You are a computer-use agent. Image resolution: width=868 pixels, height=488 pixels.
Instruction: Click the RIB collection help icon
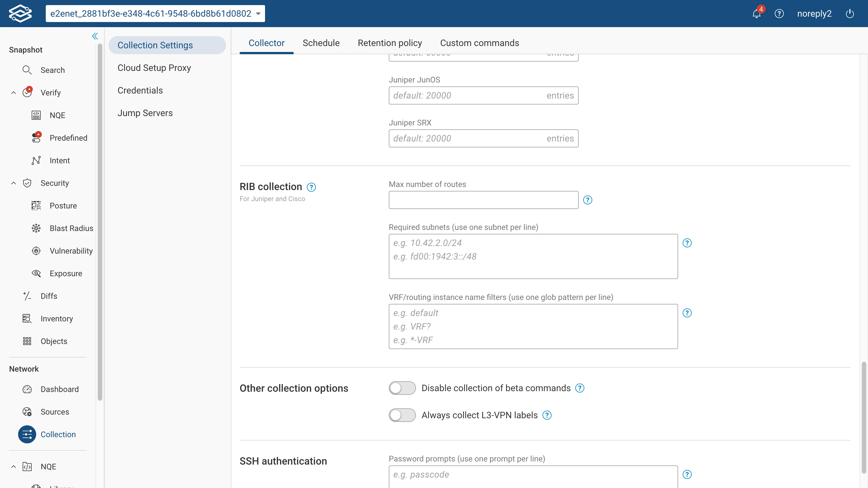[x=311, y=187]
